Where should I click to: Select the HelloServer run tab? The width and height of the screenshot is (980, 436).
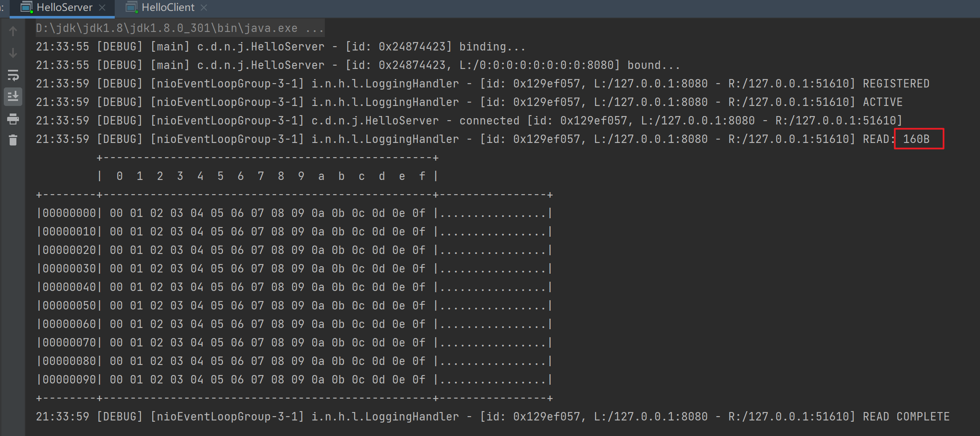(64, 8)
